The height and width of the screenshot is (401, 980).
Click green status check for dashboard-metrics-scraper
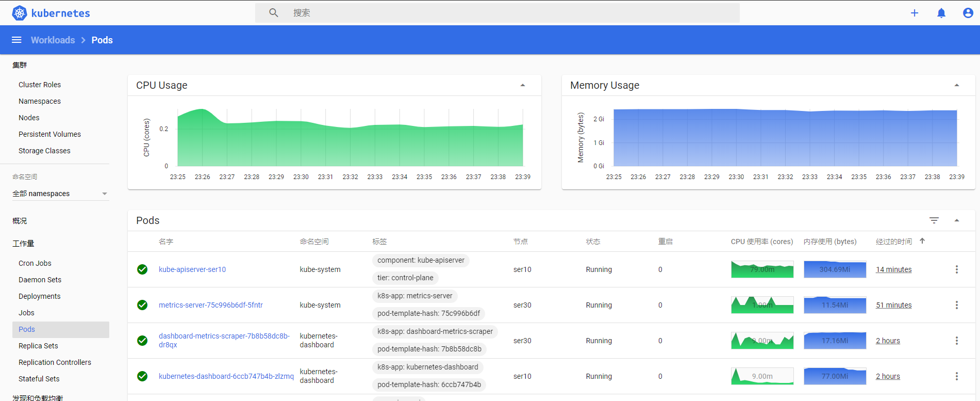(x=142, y=341)
